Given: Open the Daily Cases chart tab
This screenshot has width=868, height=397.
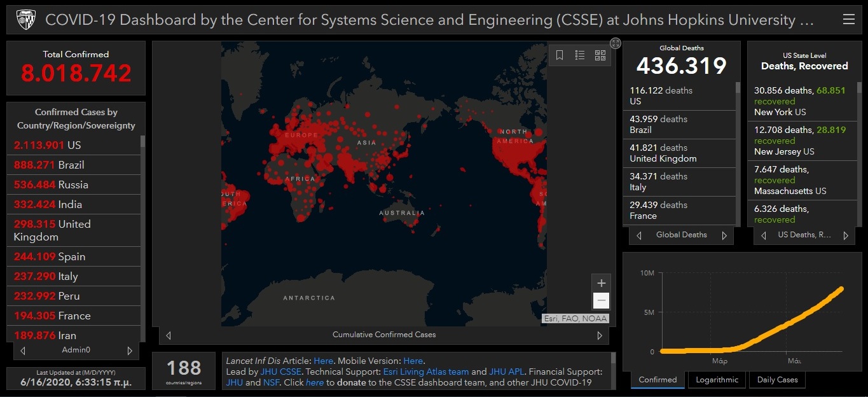Looking at the screenshot, I should 777,380.
